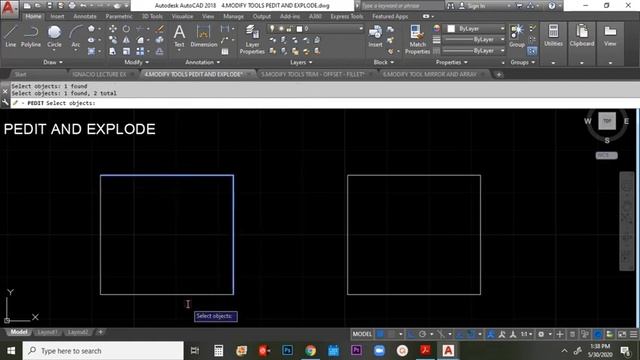Click the white object color swatch
Screen dimensions: 640x360
tap(451, 29)
